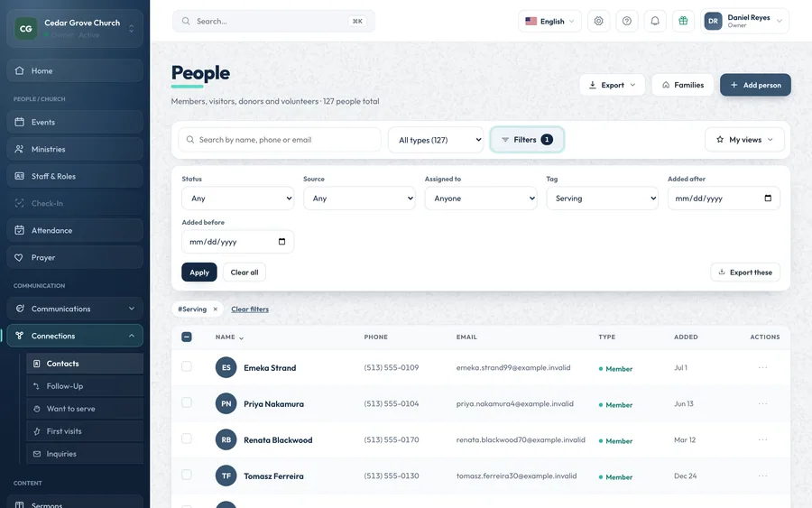812x508 pixels.
Task: Open the Tag dropdown showing Serving
Action: coord(603,199)
